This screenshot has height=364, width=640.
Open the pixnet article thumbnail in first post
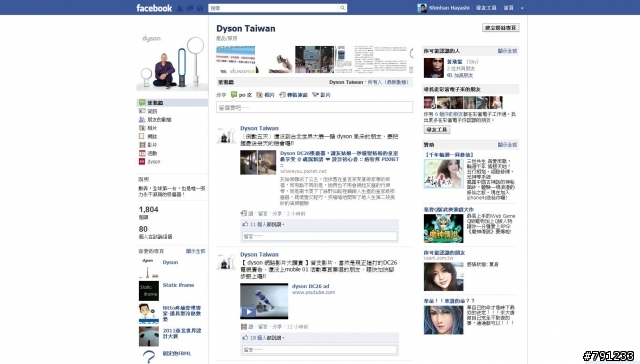click(258, 162)
